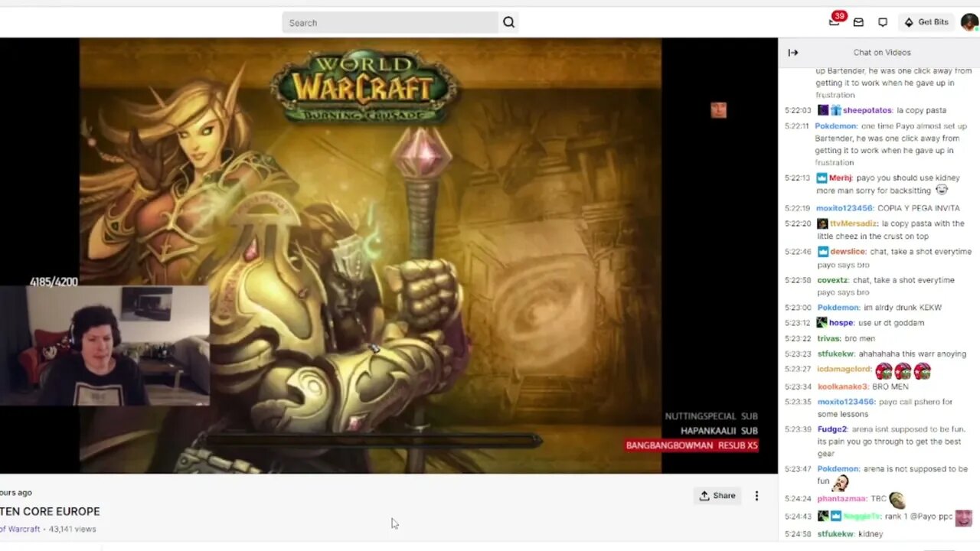Click the BANGBANGBOWMAN RESUB alert

pos(692,445)
